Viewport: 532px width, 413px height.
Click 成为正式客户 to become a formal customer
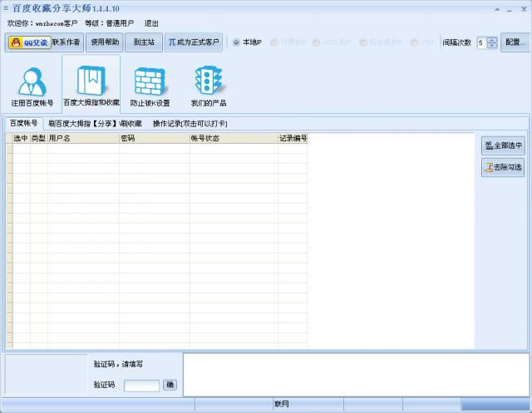(194, 42)
